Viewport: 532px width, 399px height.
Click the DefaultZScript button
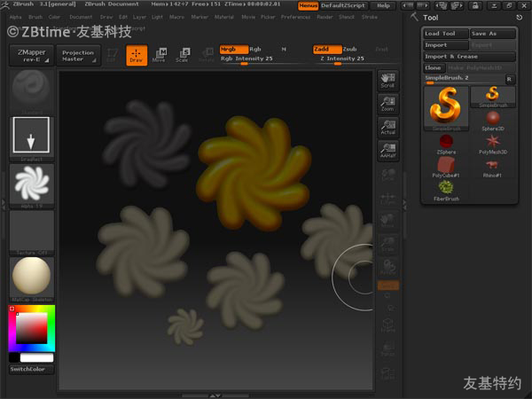[343, 6]
